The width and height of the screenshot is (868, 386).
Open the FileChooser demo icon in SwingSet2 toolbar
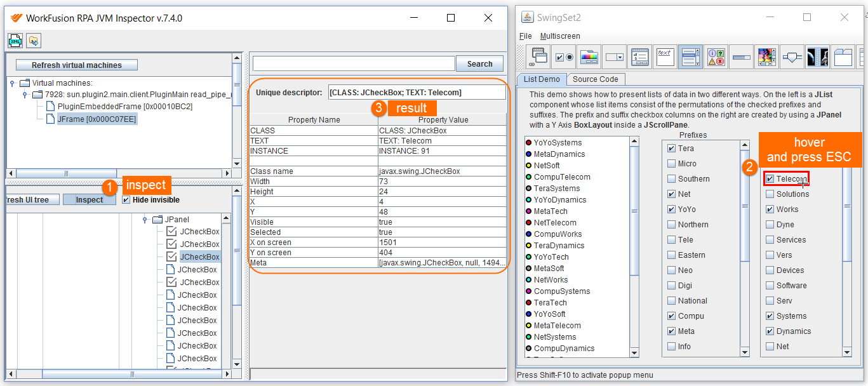tap(640, 57)
